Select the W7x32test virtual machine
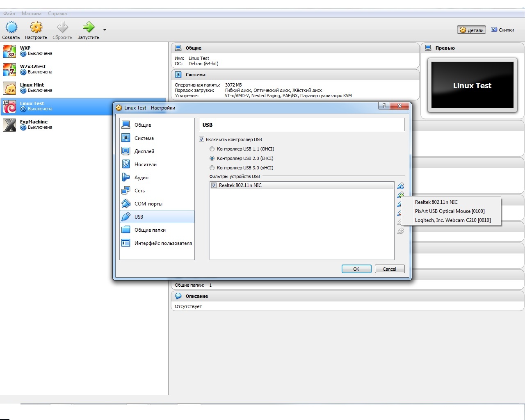Screen dimensions: 525x420 [x=84, y=69]
